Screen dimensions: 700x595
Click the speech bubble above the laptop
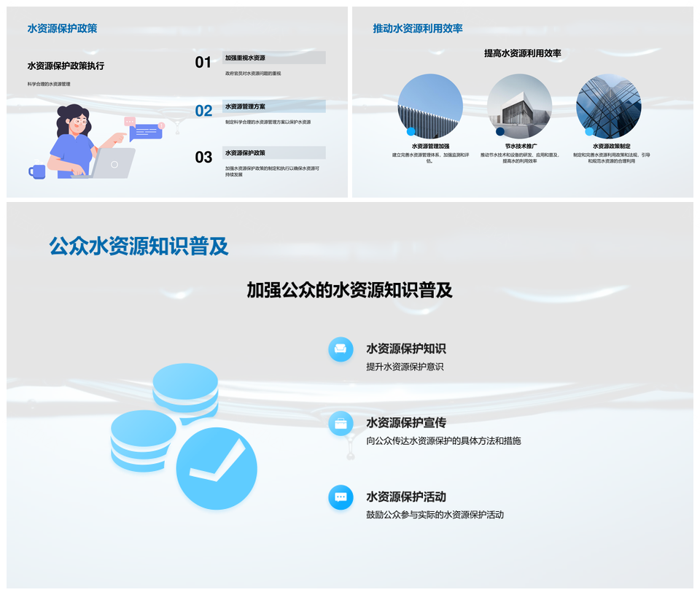(144, 131)
